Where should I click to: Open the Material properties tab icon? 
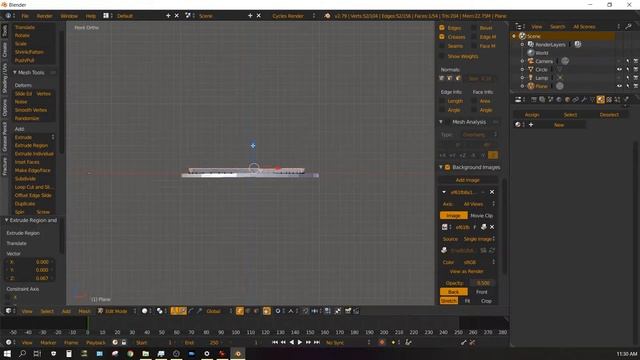click(x=600, y=99)
